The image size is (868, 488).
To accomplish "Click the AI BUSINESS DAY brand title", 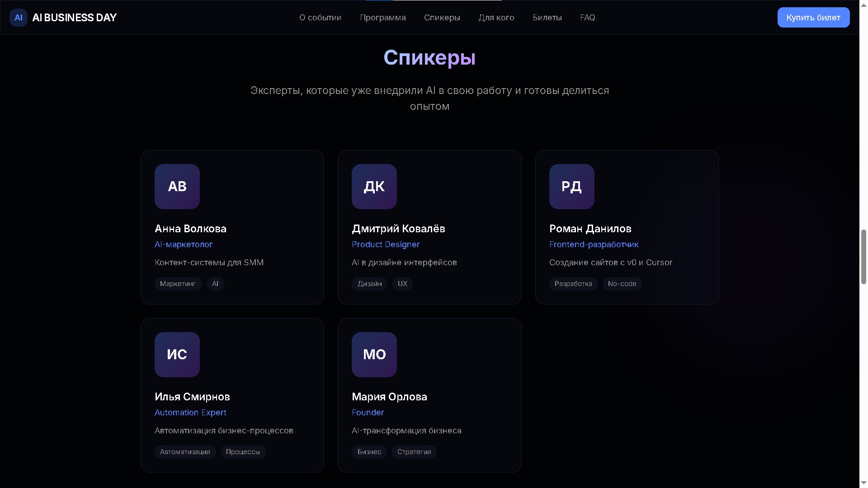I will [x=75, y=18].
